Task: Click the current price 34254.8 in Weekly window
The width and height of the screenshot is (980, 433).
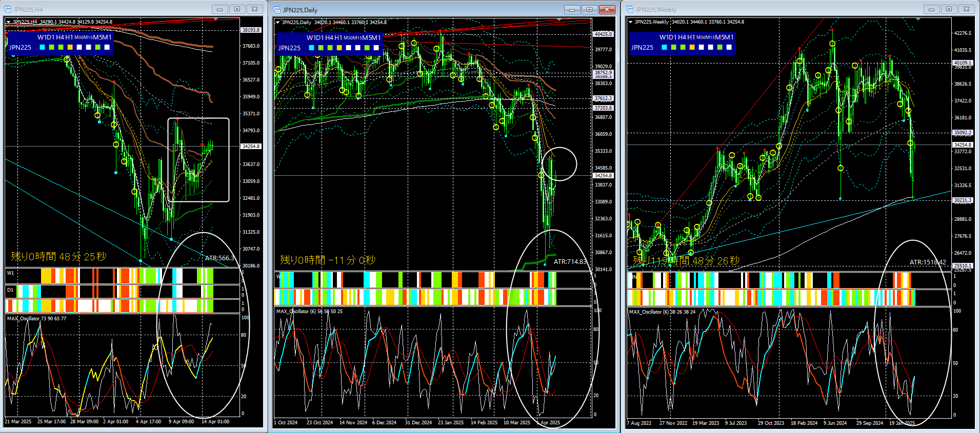Action: pos(963,145)
